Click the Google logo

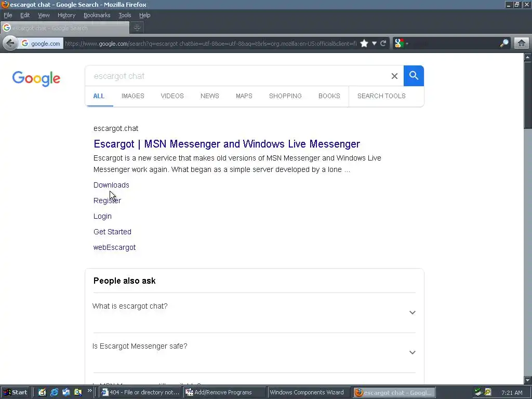point(36,79)
